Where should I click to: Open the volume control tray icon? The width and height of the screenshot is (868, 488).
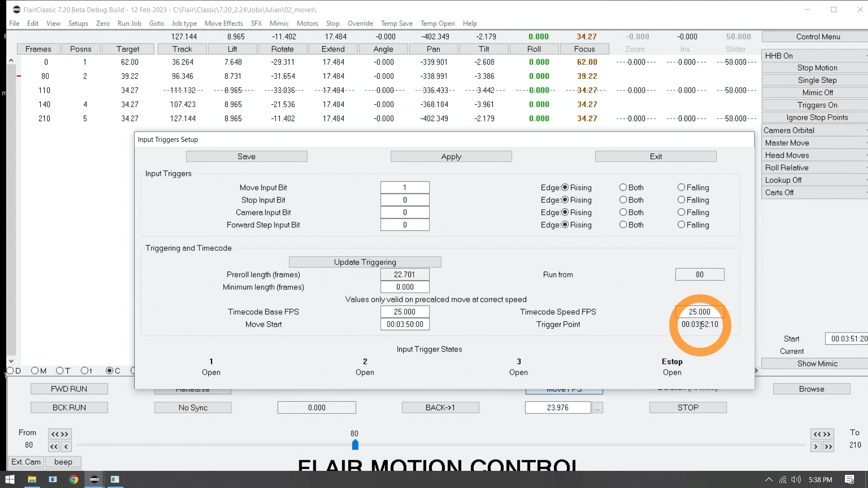[796, 479]
